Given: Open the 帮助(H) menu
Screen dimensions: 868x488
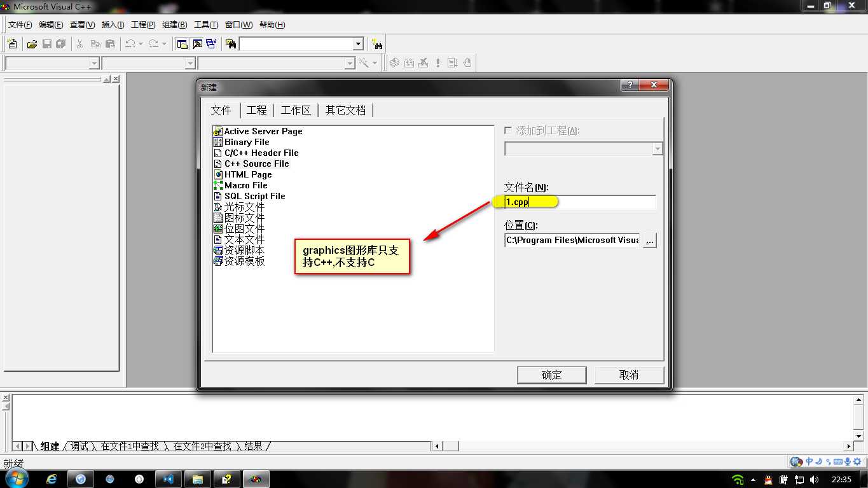Looking at the screenshot, I should (x=272, y=25).
